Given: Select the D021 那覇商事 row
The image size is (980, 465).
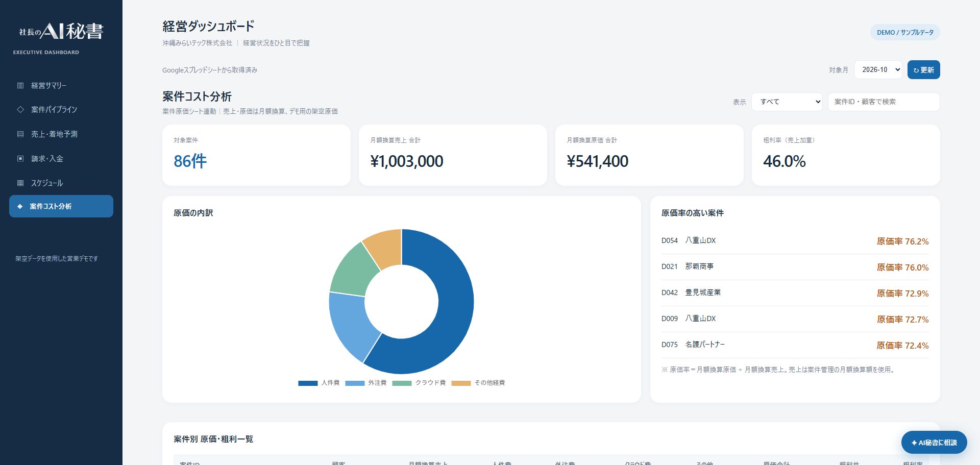Looking at the screenshot, I should coord(795,267).
